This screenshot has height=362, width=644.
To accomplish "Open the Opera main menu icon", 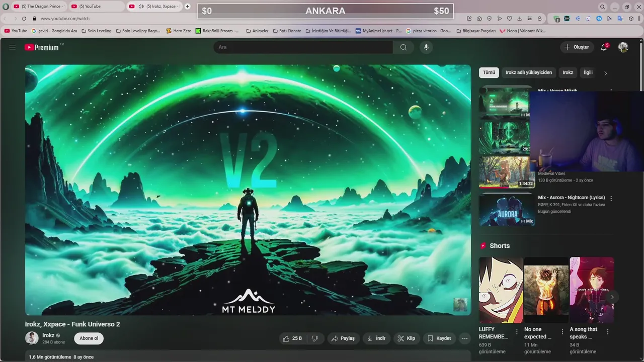I will coord(6,7).
